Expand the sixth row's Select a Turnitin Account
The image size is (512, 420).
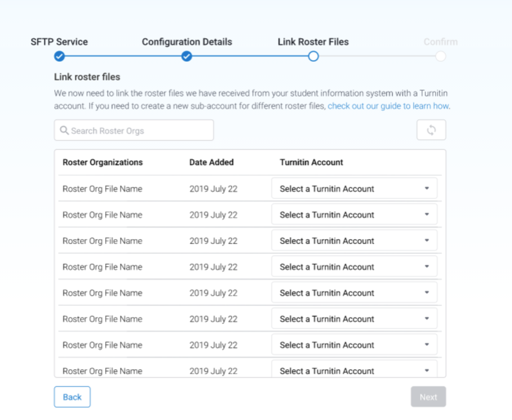click(354, 319)
